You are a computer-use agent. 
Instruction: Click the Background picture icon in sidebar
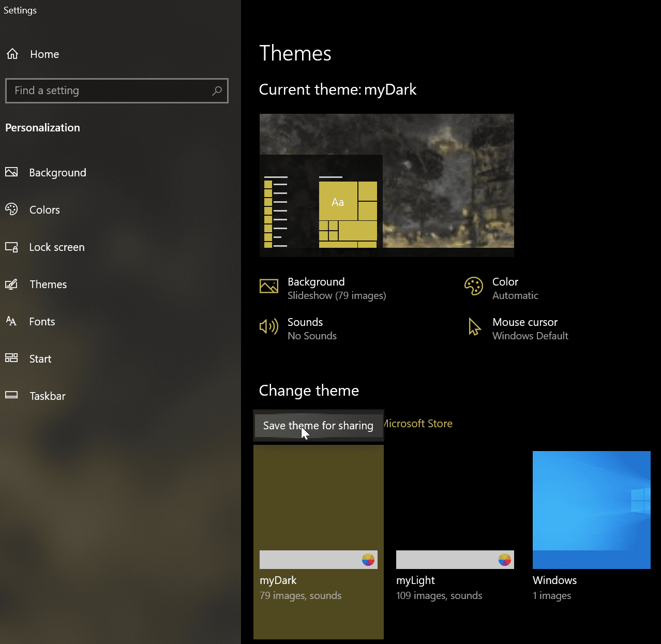coord(11,172)
